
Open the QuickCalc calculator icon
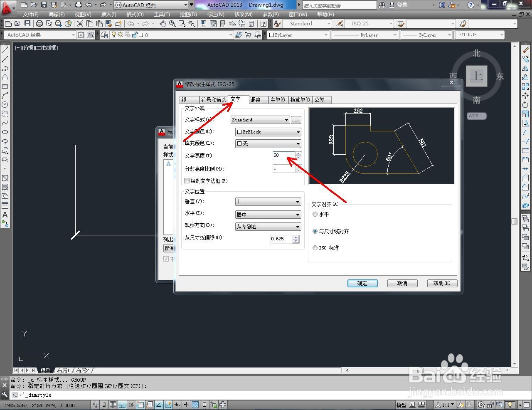(x=251, y=24)
